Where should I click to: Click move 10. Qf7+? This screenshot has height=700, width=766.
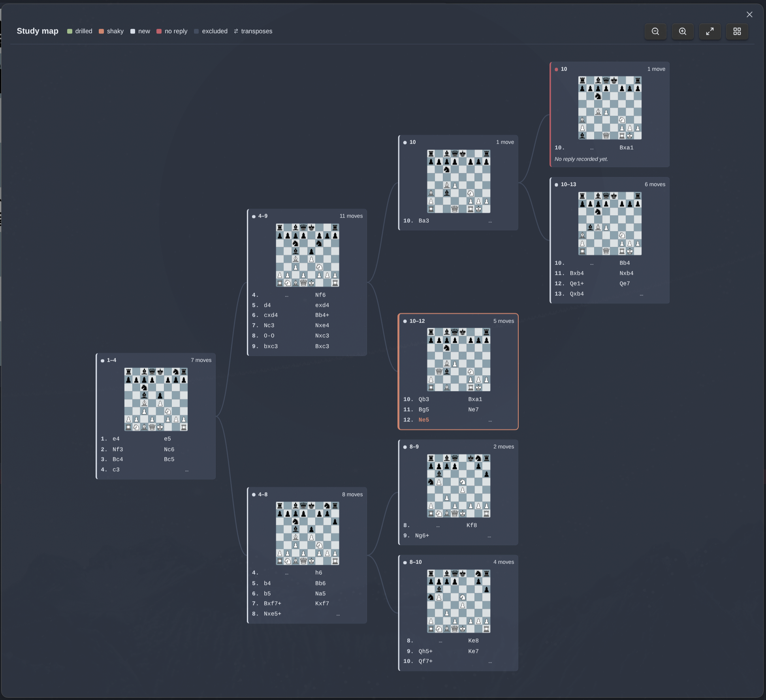(426, 661)
